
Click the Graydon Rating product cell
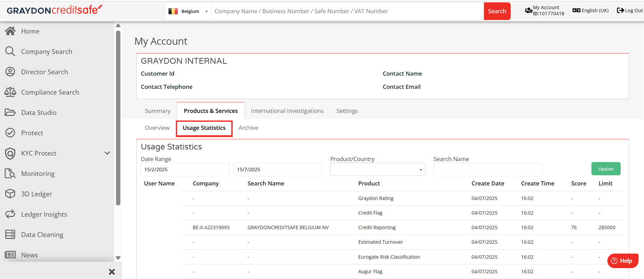pos(376,198)
